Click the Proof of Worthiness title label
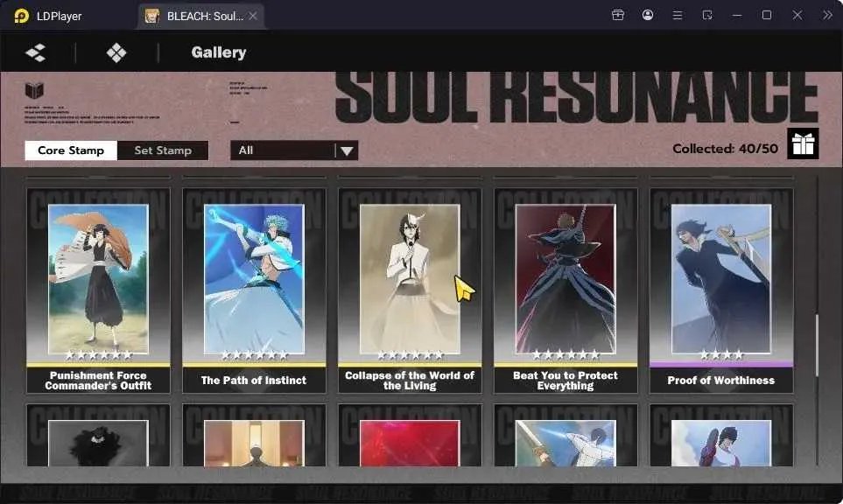 (x=721, y=381)
